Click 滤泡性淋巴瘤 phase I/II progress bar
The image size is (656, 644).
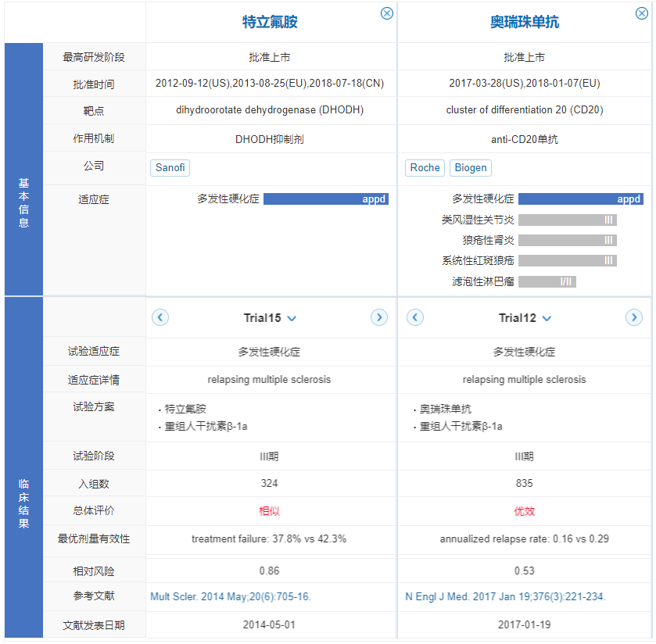tap(547, 281)
